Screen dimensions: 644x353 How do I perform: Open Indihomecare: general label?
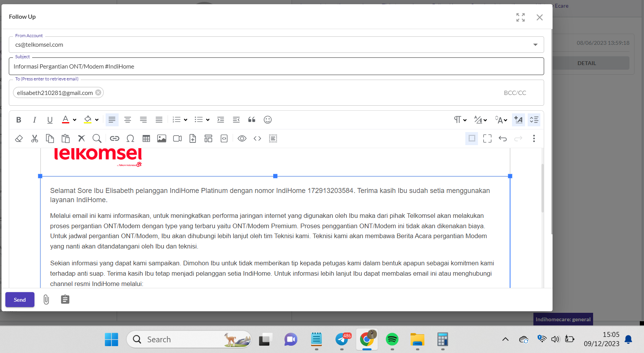563,319
